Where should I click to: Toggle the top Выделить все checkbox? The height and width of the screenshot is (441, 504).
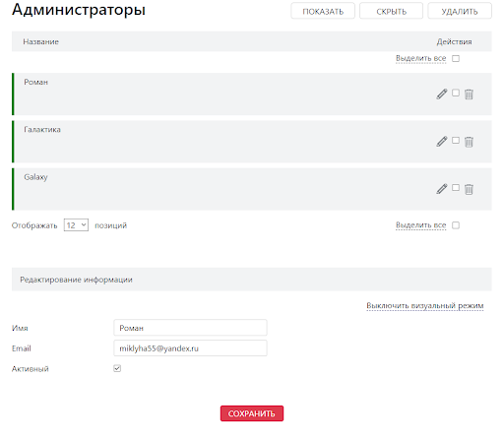pos(456,58)
